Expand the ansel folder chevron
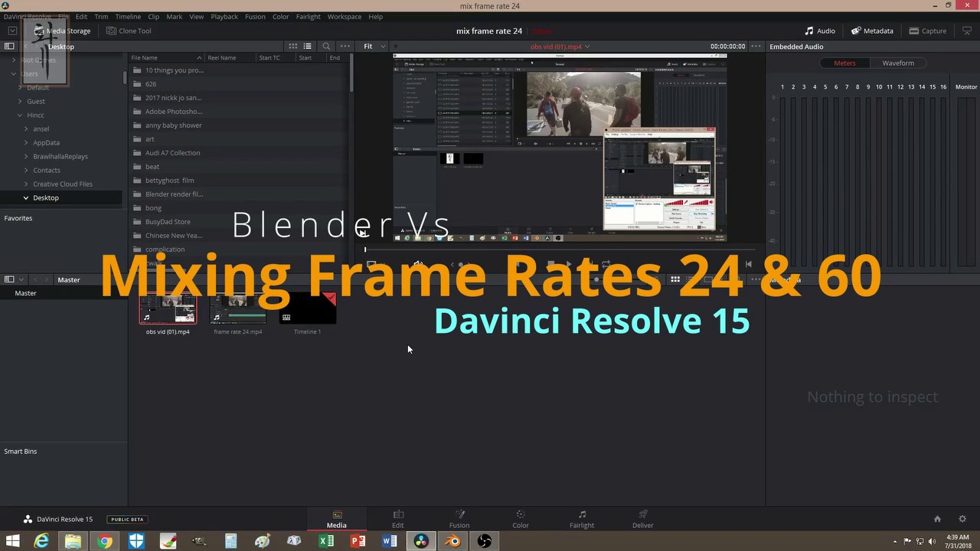This screenshot has height=551, width=980. pyautogui.click(x=26, y=129)
